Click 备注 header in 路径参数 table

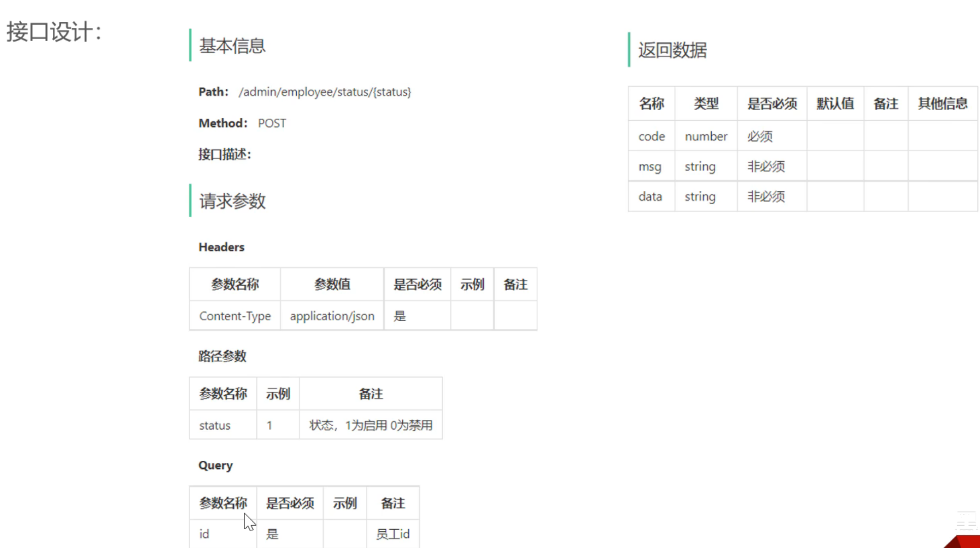coord(371,394)
